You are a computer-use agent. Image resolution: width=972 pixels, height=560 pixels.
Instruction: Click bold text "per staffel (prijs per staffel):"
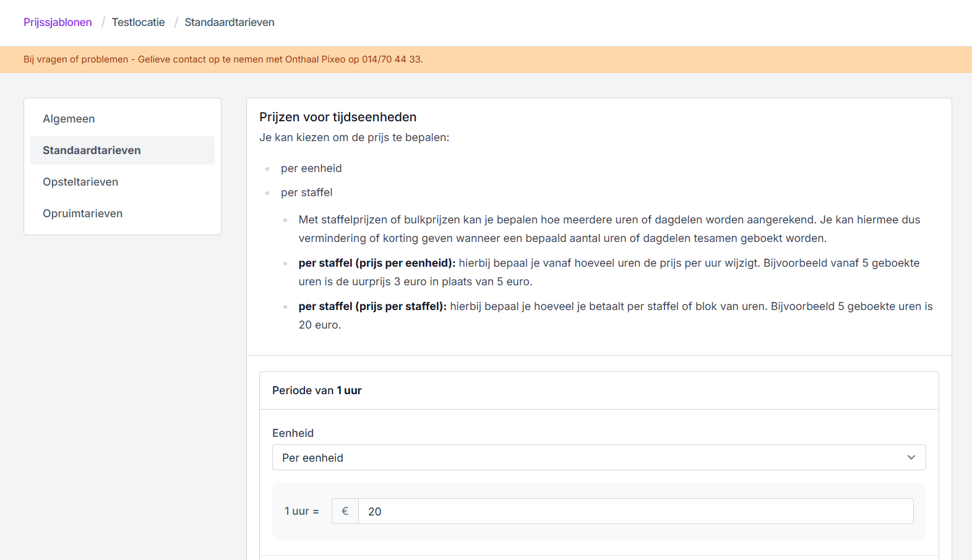tap(372, 306)
